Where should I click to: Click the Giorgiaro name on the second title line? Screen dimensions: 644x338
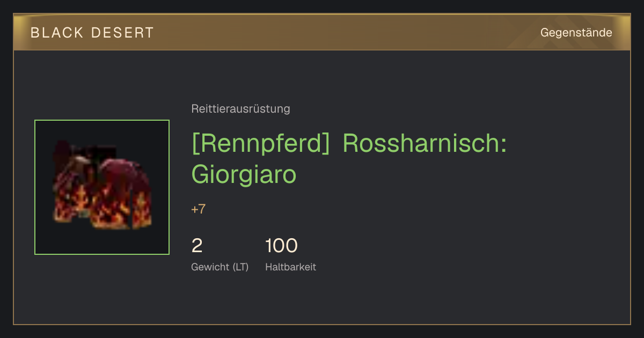[244, 174]
